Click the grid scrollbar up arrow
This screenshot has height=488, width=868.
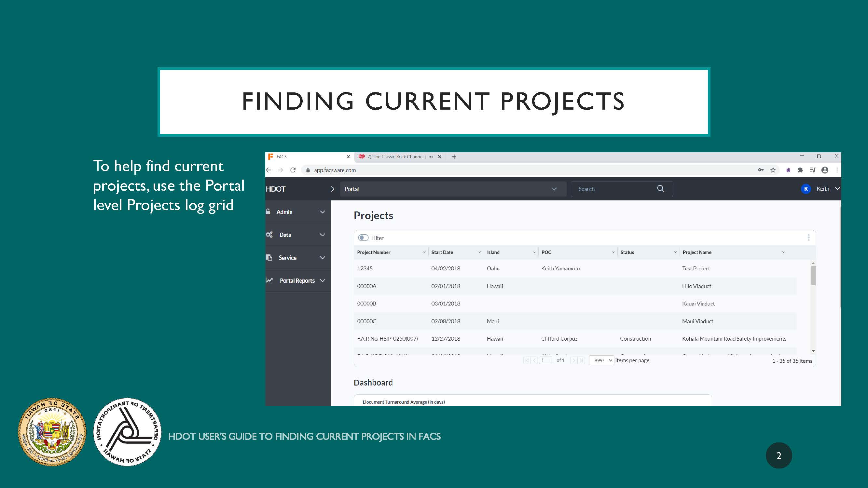pyautogui.click(x=813, y=263)
